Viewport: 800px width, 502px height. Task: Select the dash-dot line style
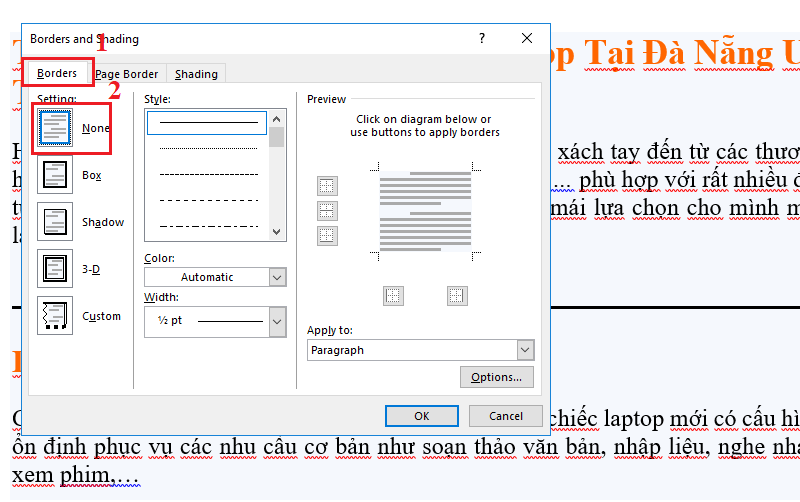[x=208, y=227]
